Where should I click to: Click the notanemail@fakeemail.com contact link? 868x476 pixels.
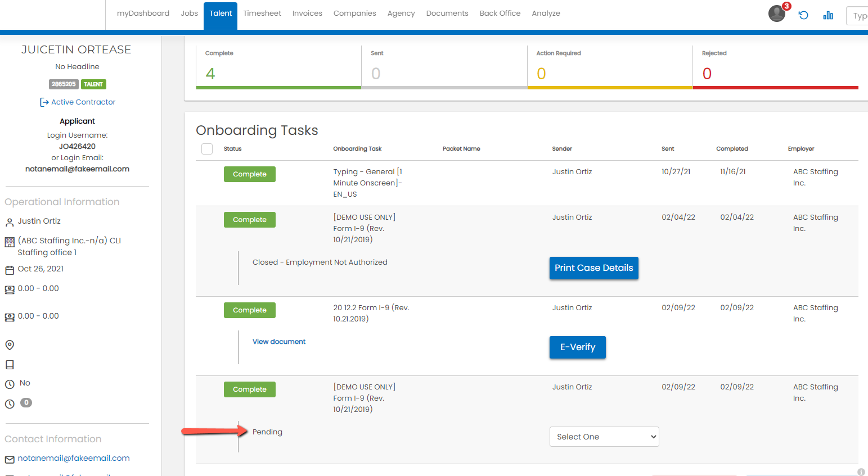point(74,458)
